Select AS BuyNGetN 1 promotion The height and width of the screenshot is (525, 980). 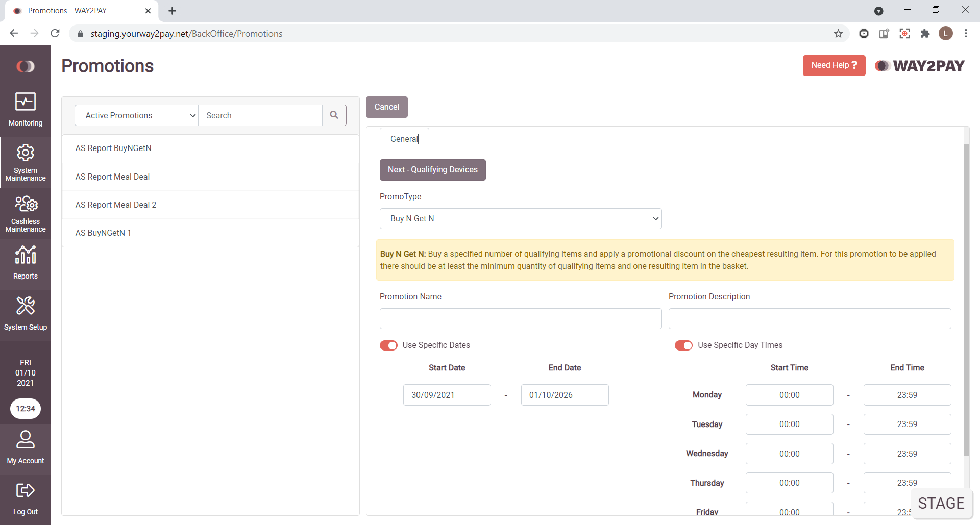(210, 233)
